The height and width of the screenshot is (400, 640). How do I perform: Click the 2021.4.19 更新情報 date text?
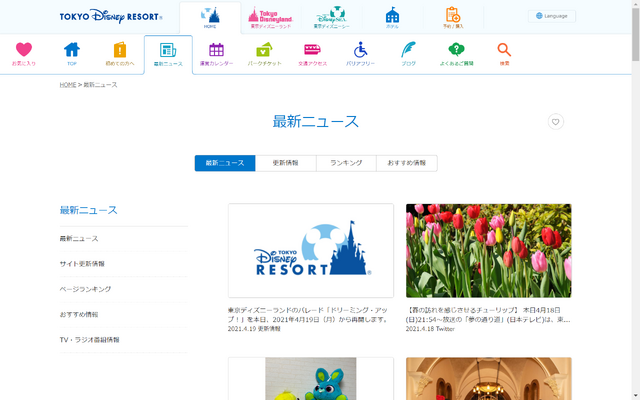(254, 329)
